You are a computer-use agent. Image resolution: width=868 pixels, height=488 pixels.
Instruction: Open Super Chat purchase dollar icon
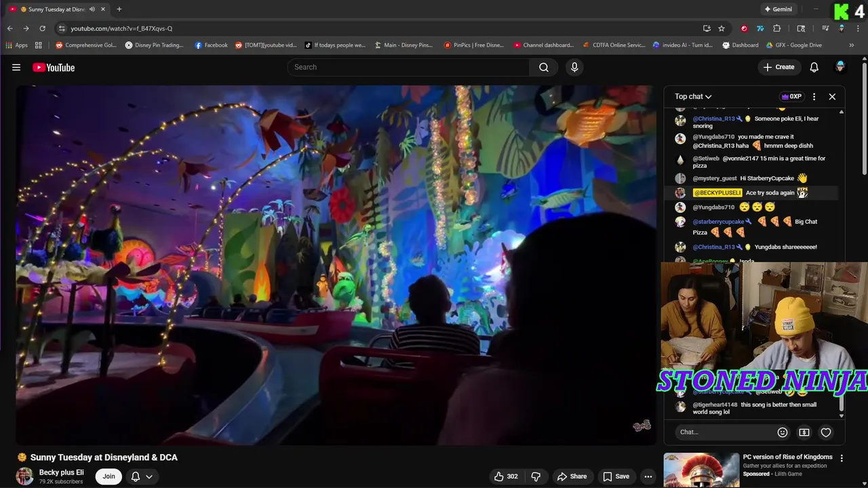click(x=804, y=432)
